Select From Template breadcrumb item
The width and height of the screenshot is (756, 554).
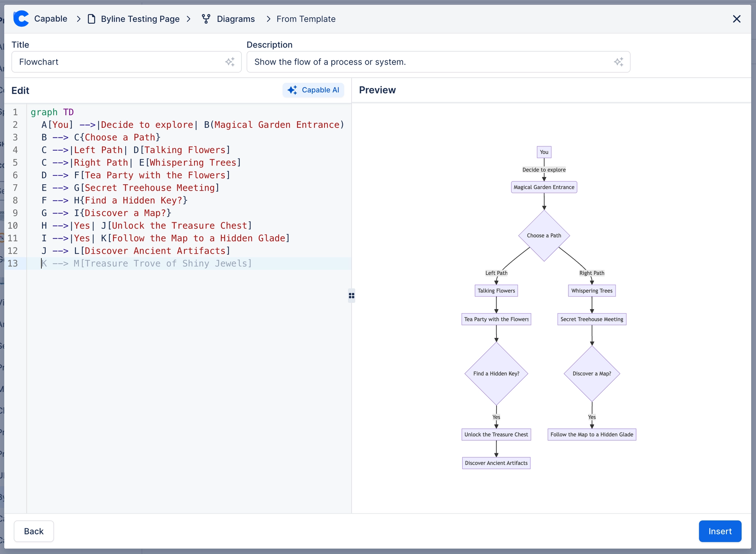click(306, 19)
